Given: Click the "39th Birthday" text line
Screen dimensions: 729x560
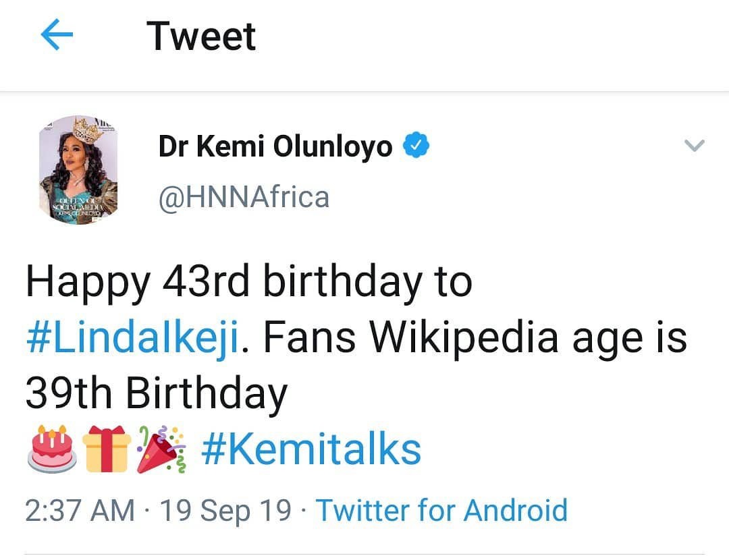Looking at the screenshot, I should 157,393.
